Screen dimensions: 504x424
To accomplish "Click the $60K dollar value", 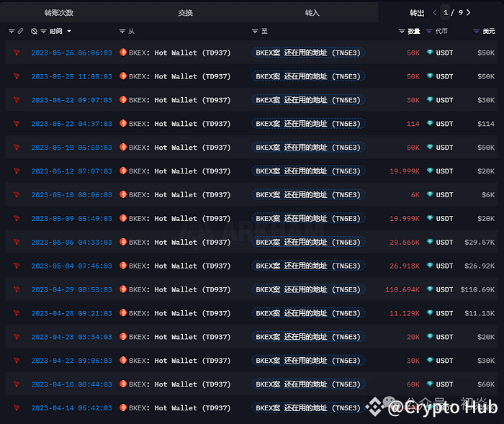I will 486,384.
